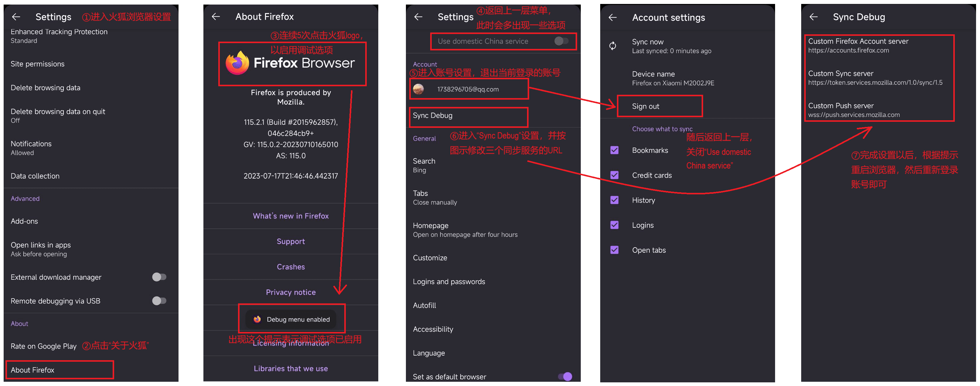The height and width of the screenshot is (386, 980).
Task: Tap version text 115.2.1 build line
Action: point(291,122)
